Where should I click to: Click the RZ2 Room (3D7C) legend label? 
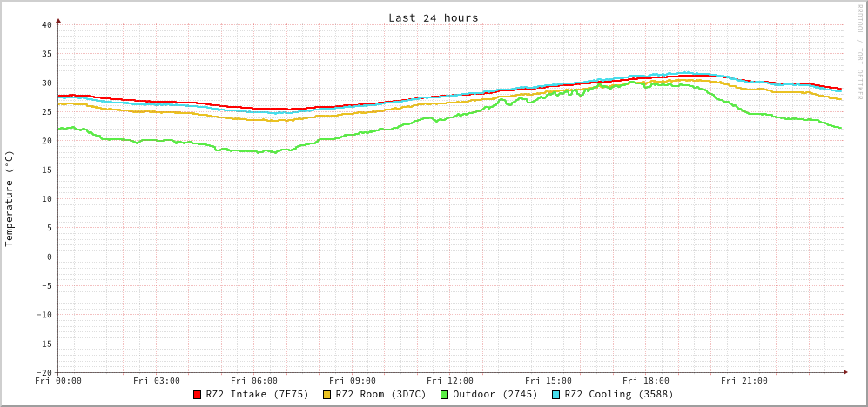[380, 395]
